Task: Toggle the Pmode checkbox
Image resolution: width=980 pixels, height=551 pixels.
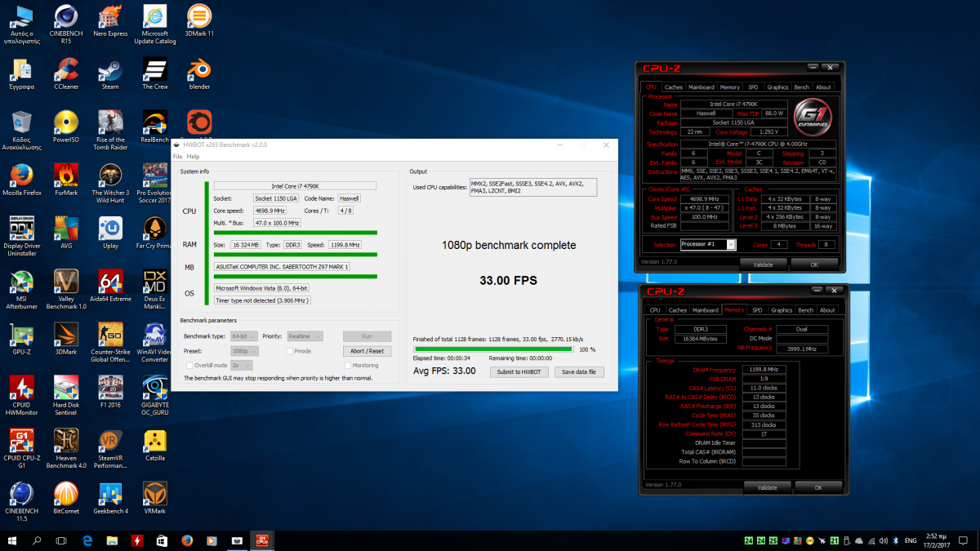Action: [x=290, y=351]
